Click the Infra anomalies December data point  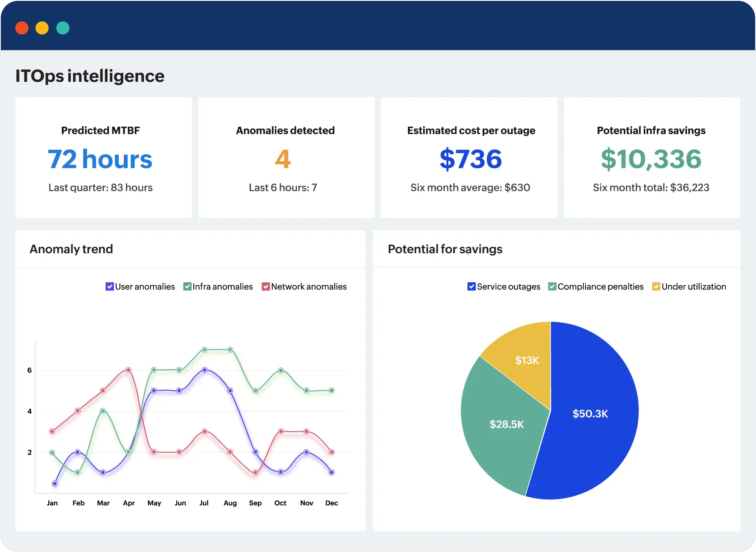click(332, 390)
